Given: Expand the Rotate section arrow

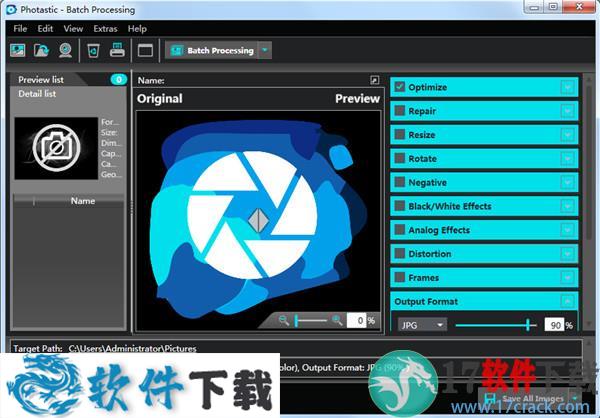Looking at the screenshot, I should (567, 158).
